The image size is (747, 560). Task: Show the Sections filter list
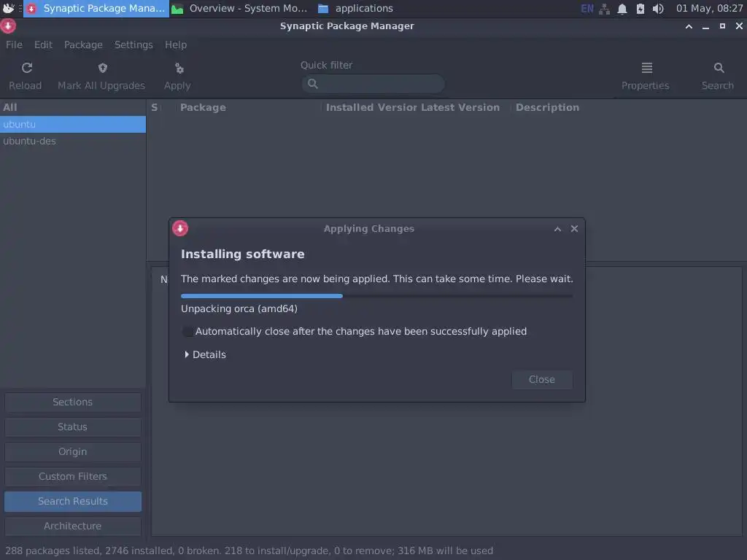point(73,402)
